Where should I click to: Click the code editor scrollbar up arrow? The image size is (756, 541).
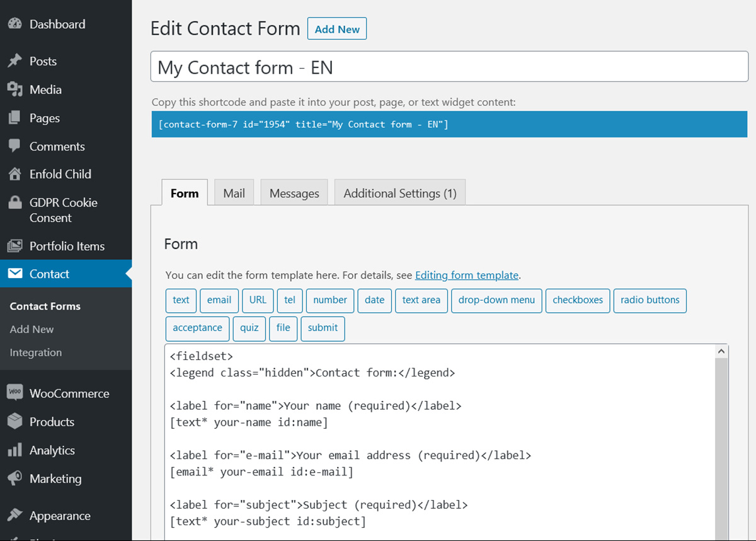[722, 351]
